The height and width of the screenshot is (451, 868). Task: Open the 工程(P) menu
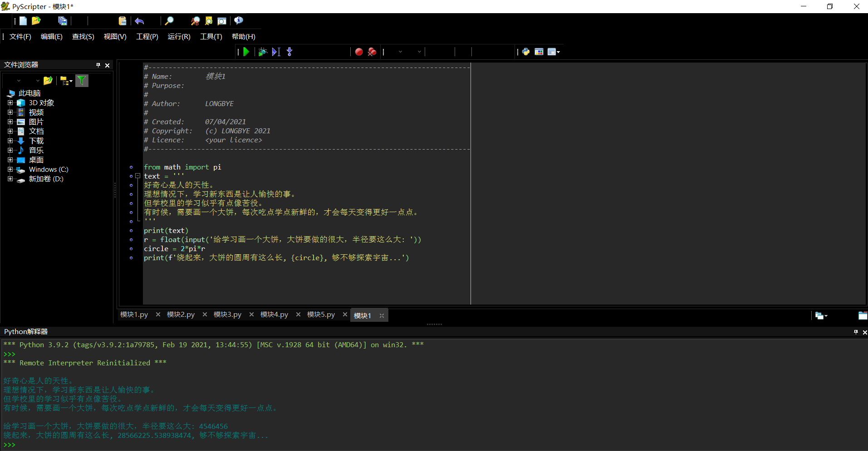pos(147,37)
